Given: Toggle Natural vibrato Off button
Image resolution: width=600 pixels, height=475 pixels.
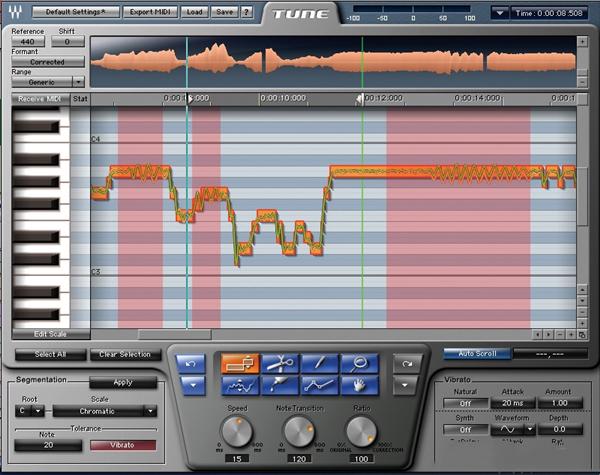Looking at the screenshot, I should tap(465, 402).
